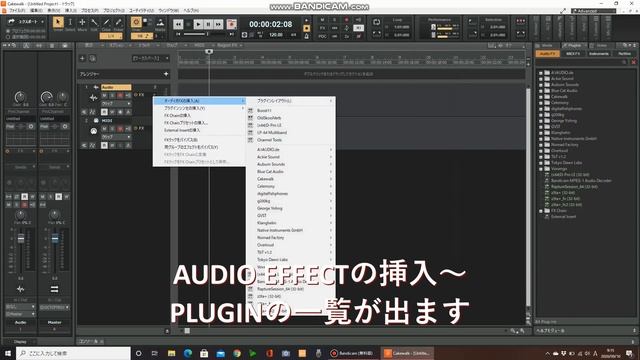Expand the Tokyo Dawn Labs submenu
The image size is (640, 360).
tap(290, 260)
